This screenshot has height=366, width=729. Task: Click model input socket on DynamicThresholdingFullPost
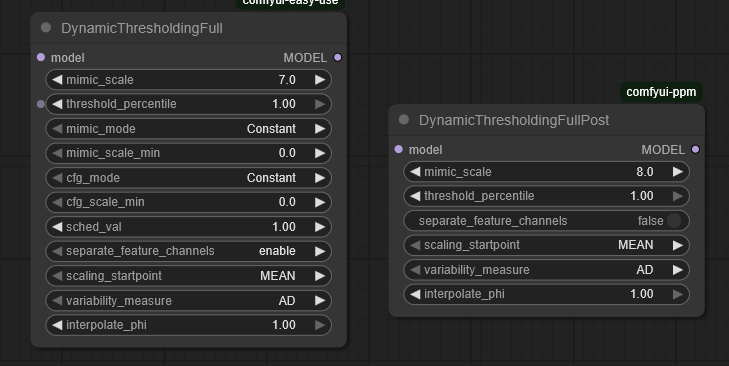398,149
